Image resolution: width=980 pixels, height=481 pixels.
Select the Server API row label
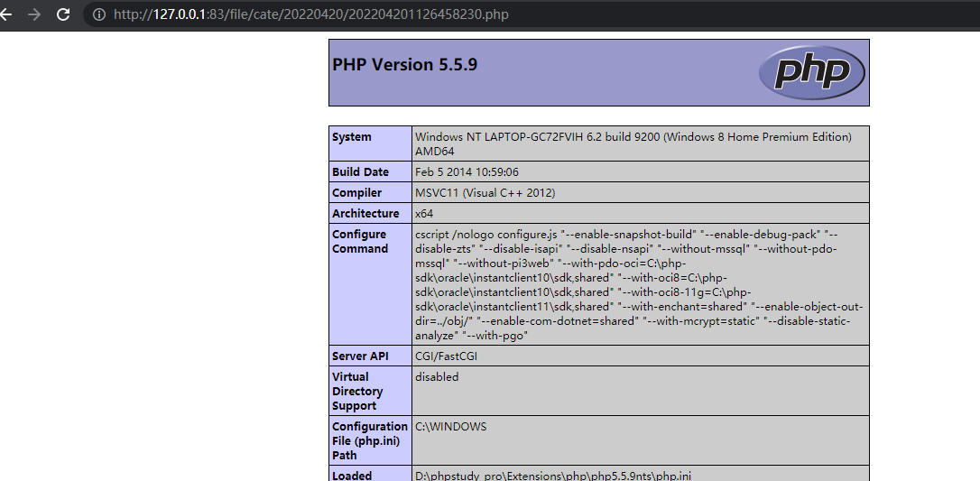pos(360,356)
